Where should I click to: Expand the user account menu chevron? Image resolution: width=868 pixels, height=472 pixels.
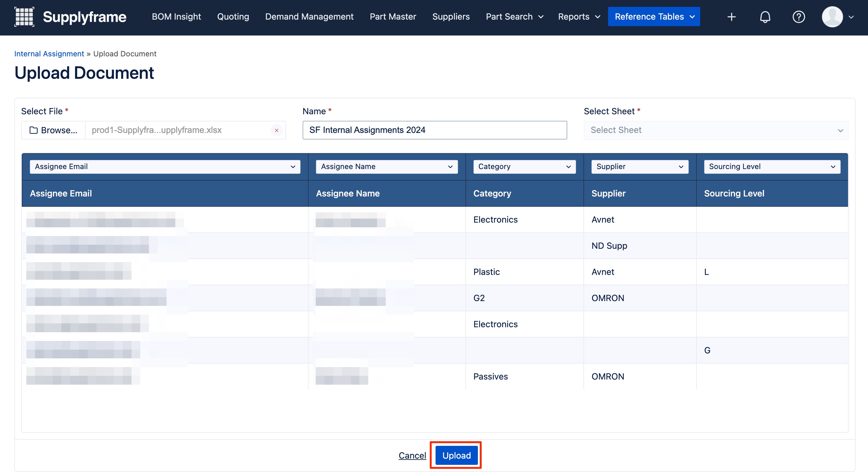tap(851, 17)
